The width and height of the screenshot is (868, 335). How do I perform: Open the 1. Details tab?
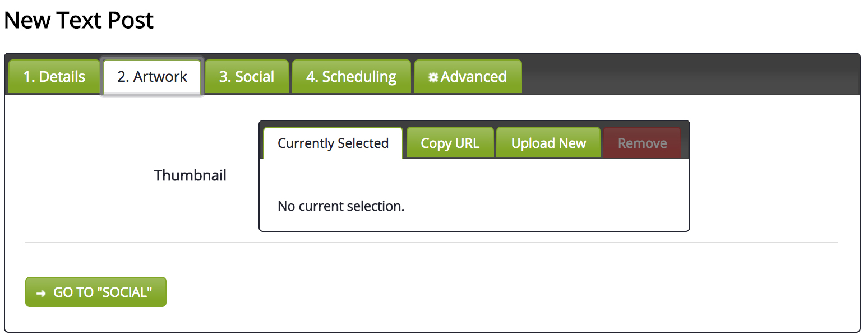tap(54, 77)
